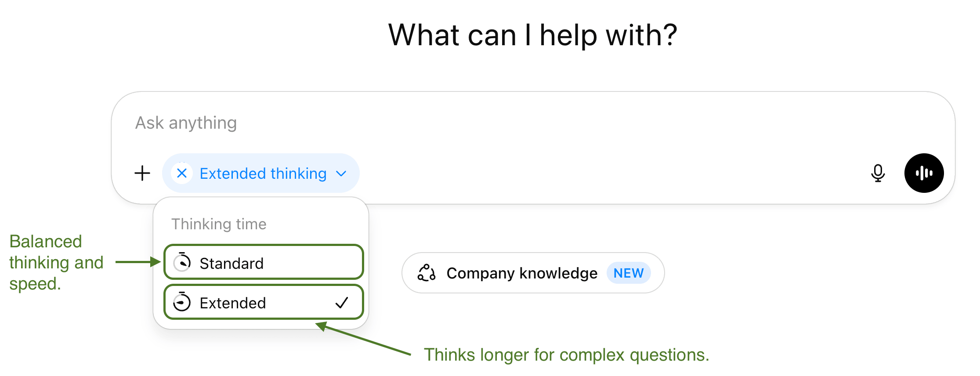Screen dimensions: 980x376
Task: Click the "Balanced thinking and speed" annotation
Action: (56, 262)
